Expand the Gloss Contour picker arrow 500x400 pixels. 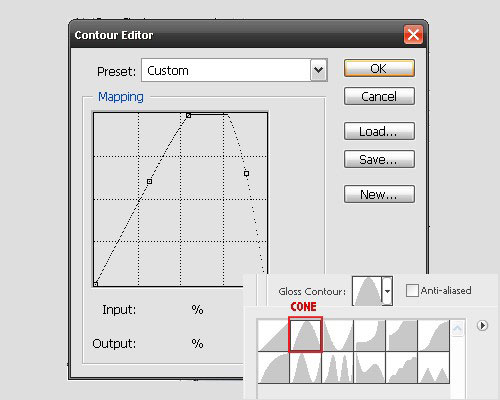(387, 291)
